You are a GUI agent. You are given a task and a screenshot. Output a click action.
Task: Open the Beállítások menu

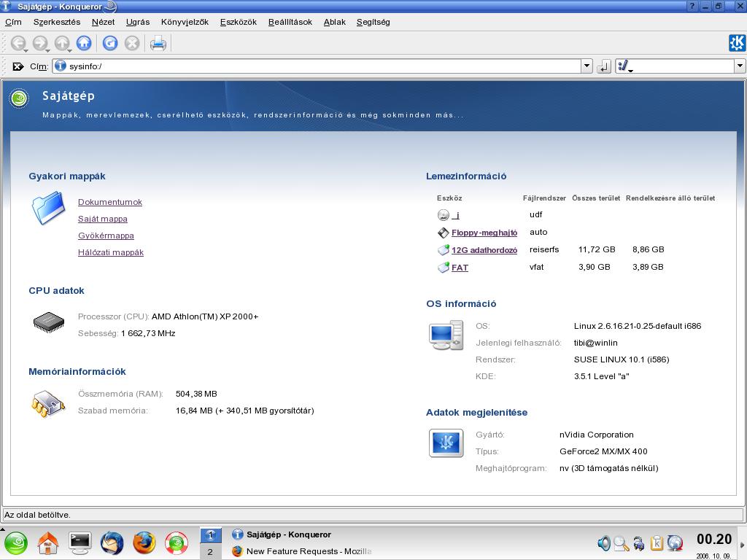pyautogui.click(x=290, y=22)
